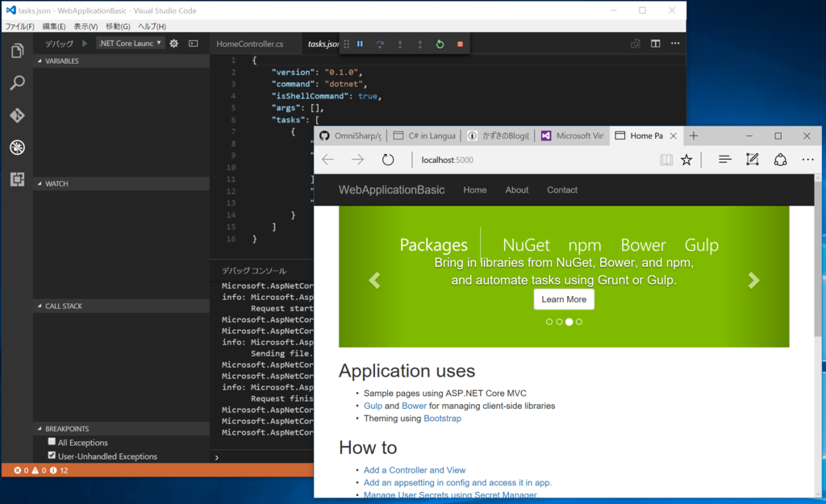Step over in the debug toolbar
Screen dimensions: 826x504
point(380,44)
